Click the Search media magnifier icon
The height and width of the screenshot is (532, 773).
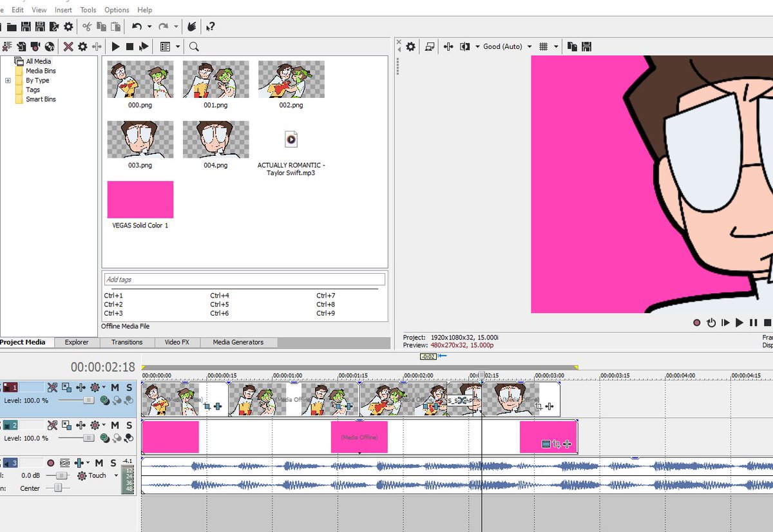[194, 46]
